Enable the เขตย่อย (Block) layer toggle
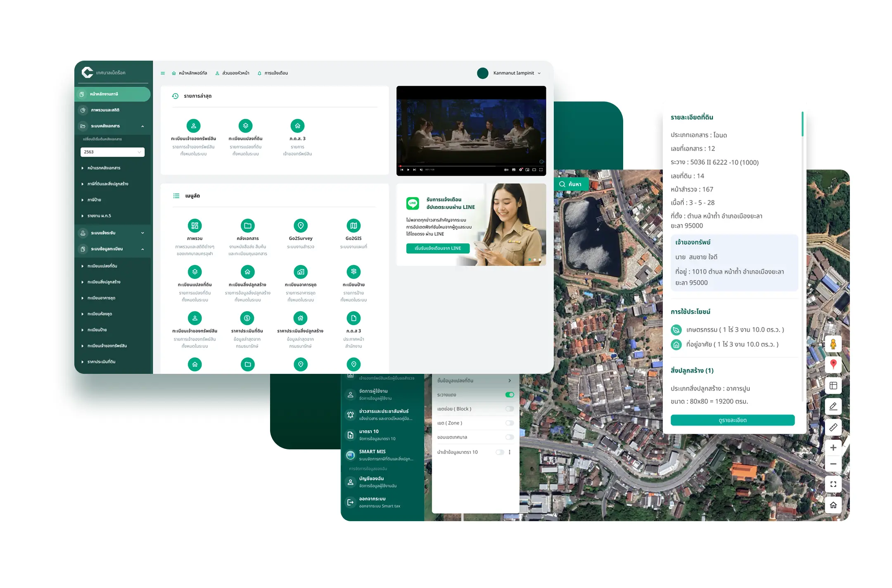892x588 pixels. coord(510,409)
